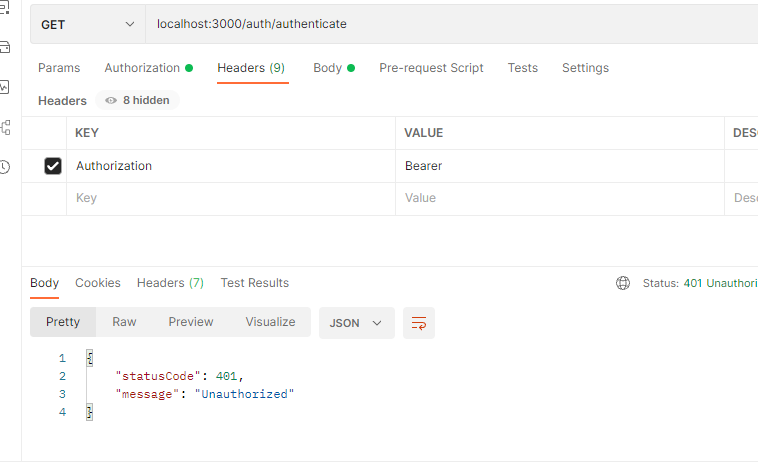
Task: Switch to Visualize response view
Action: [270, 322]
